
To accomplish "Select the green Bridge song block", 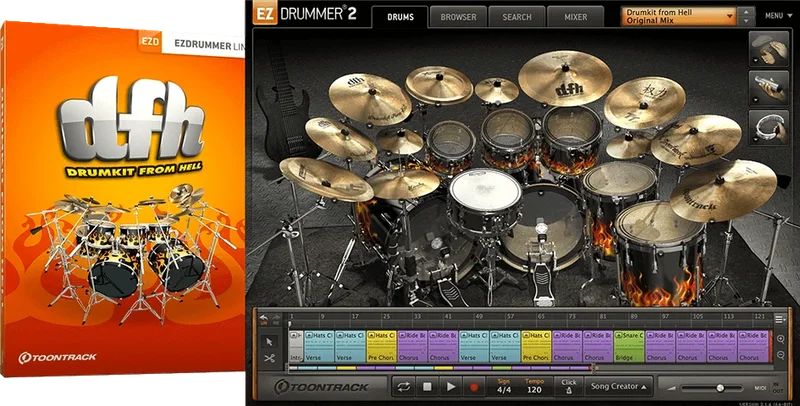I will (x=629, y=346).
